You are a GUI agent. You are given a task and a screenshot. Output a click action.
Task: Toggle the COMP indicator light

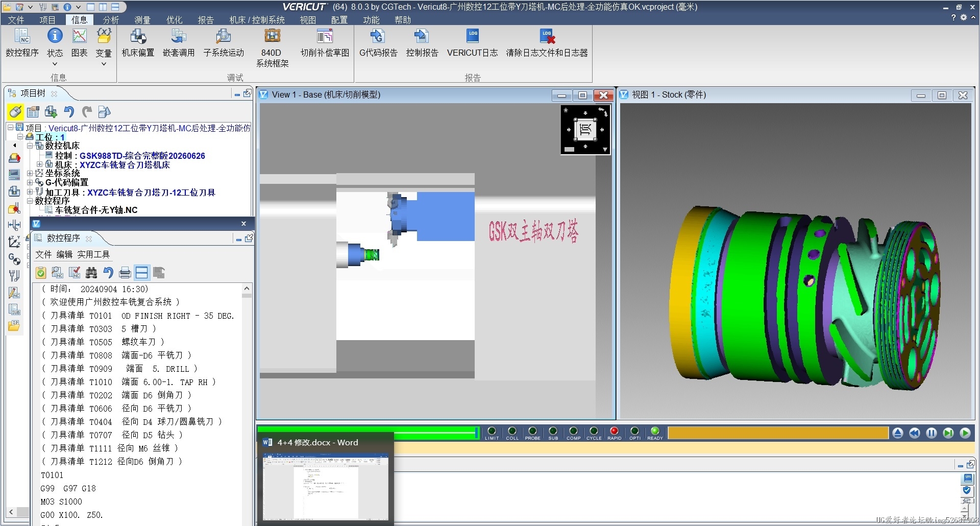[573, 432]
